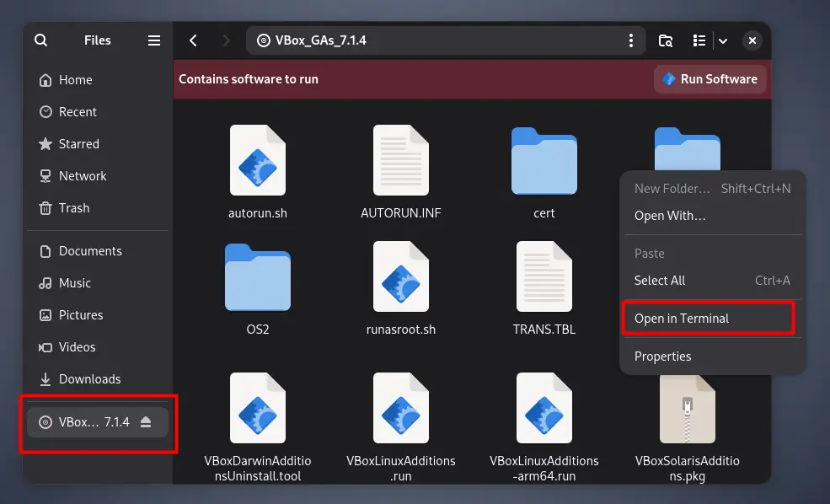Open the hamburger main menu in the sidebar
This screenshot has width=830, height=504.
pyautogui.click(x=153, y=40)
